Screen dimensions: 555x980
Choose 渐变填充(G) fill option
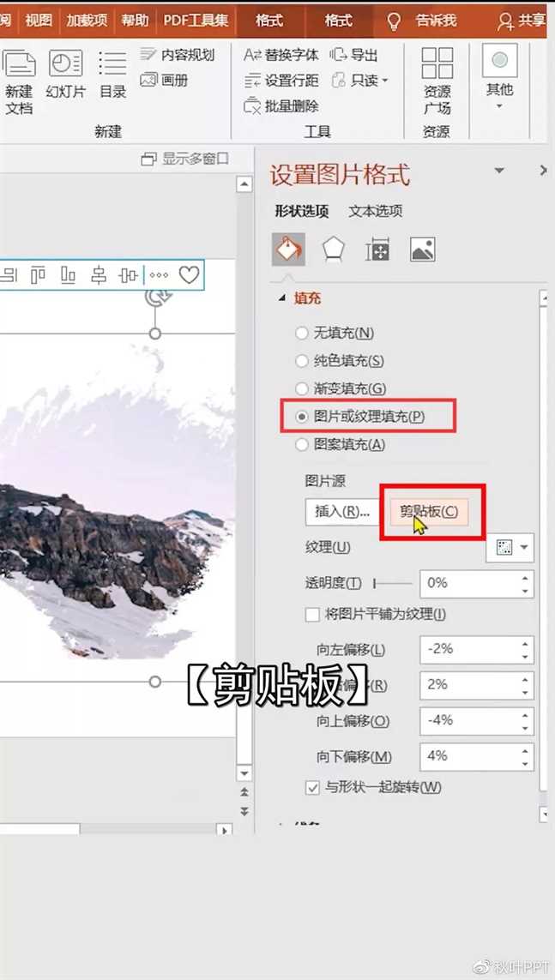point(301,388)
